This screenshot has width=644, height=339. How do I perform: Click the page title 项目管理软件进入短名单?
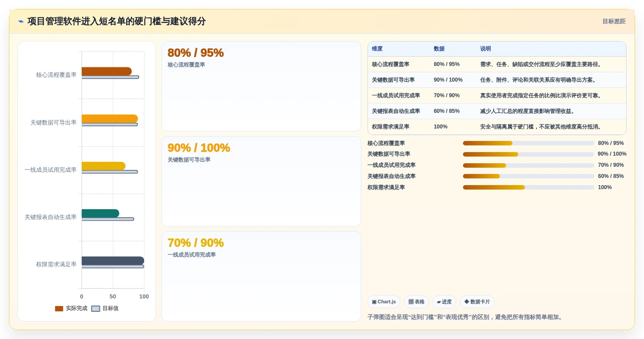(116, 21)
